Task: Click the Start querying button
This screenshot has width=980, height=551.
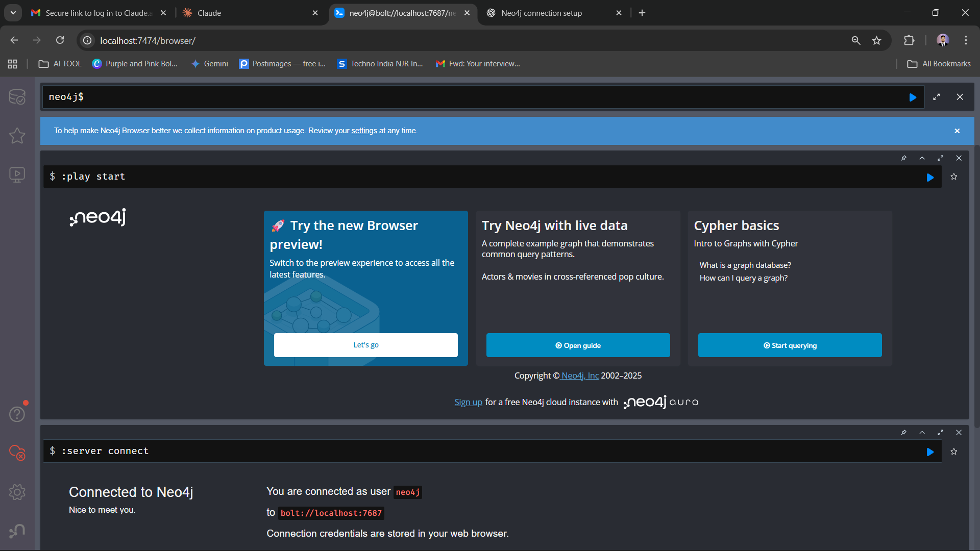Action: (790, 345)
